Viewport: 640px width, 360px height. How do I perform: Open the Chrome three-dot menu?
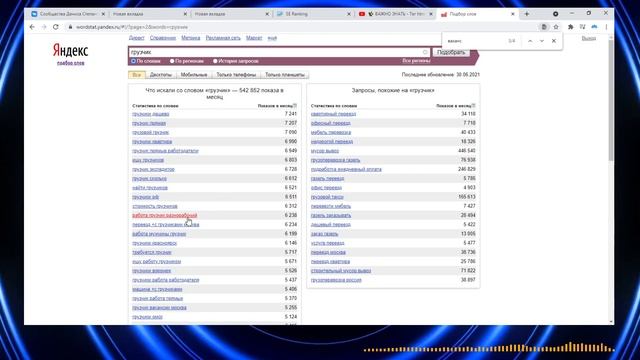pyautogui.click(x=606, y=27)
